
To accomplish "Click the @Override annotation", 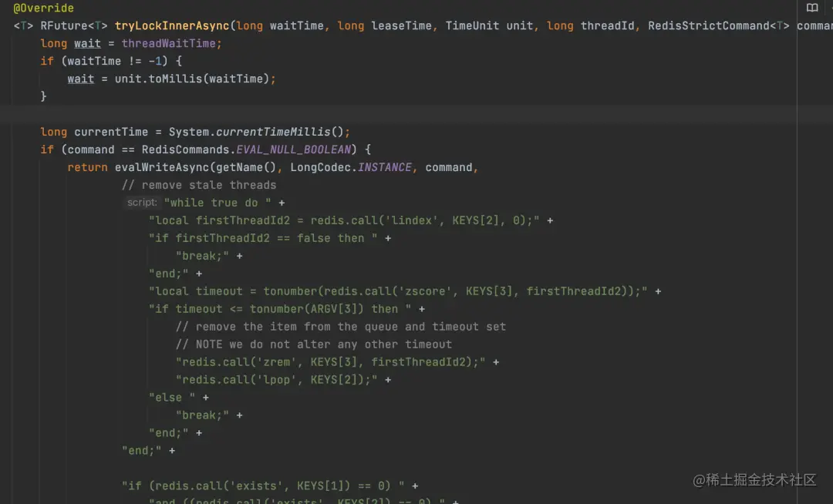I will 43,8.
